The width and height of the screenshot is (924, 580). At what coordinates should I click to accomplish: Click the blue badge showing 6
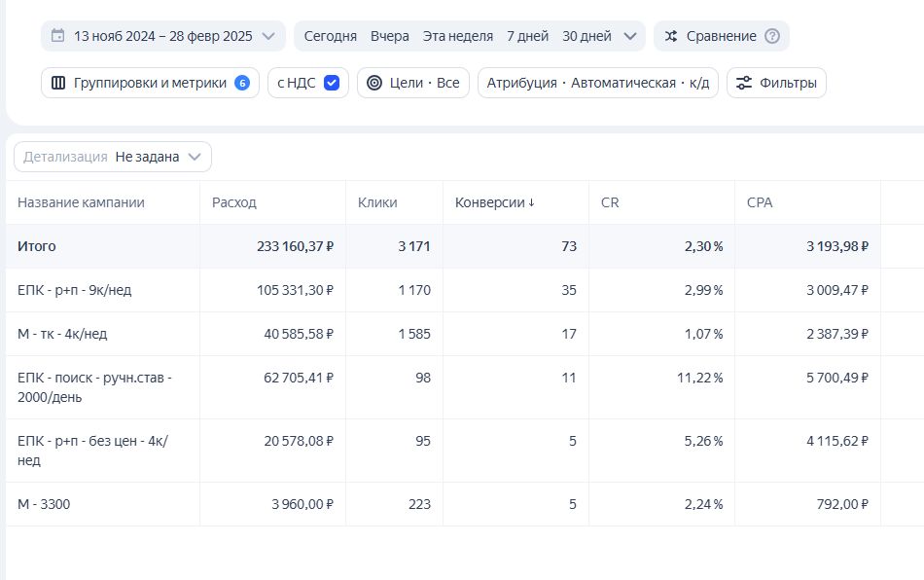click(x=242, y=83)
